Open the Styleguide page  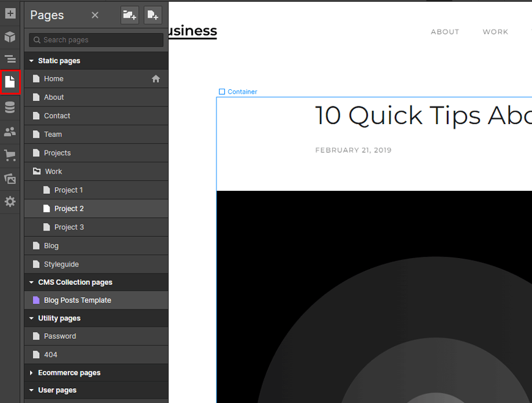tap(97, 264)
